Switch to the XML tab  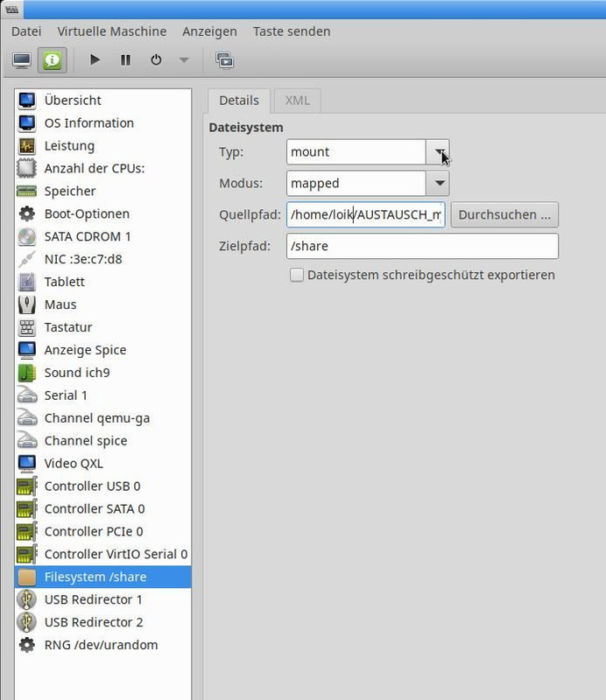[x=298, y=101]
